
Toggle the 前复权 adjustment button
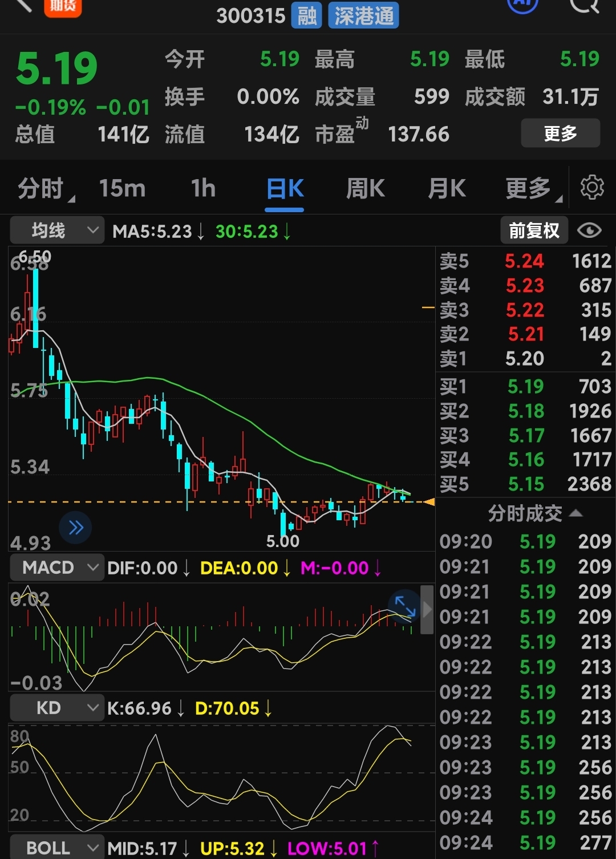[x=534, y=230]
